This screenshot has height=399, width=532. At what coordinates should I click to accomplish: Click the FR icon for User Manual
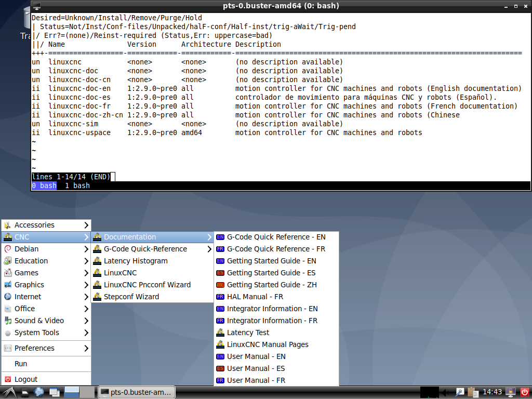tap(220, 380)
